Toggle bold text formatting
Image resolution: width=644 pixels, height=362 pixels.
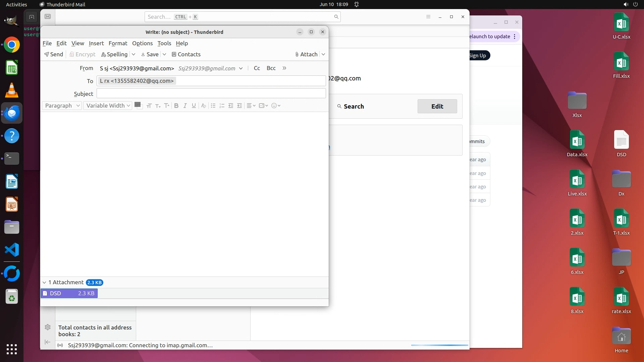tap(176, 106)
